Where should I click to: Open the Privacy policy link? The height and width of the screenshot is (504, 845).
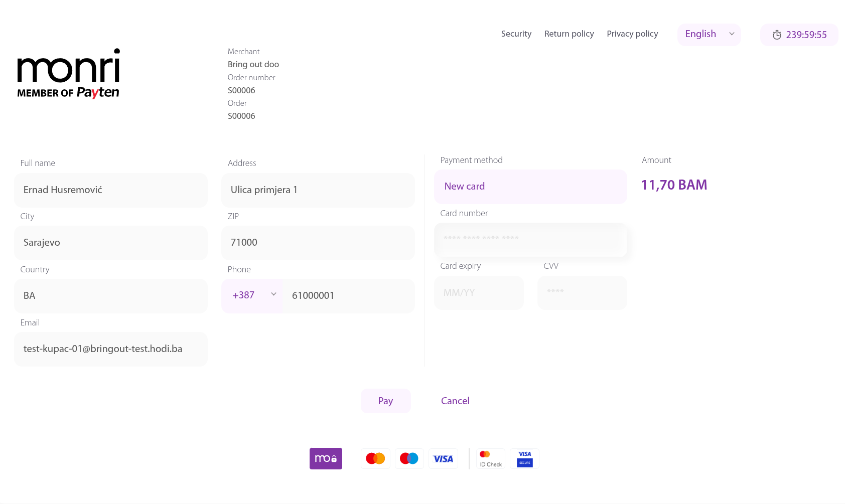632,34
